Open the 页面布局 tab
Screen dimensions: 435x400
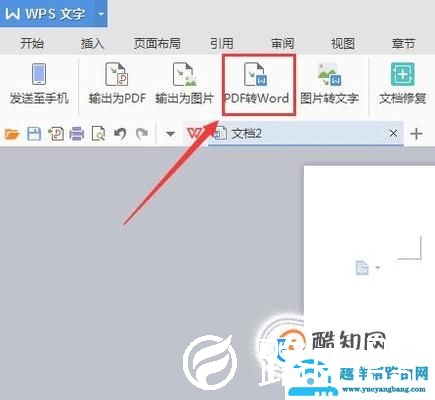pyautogui.click(x=157, y=43)
